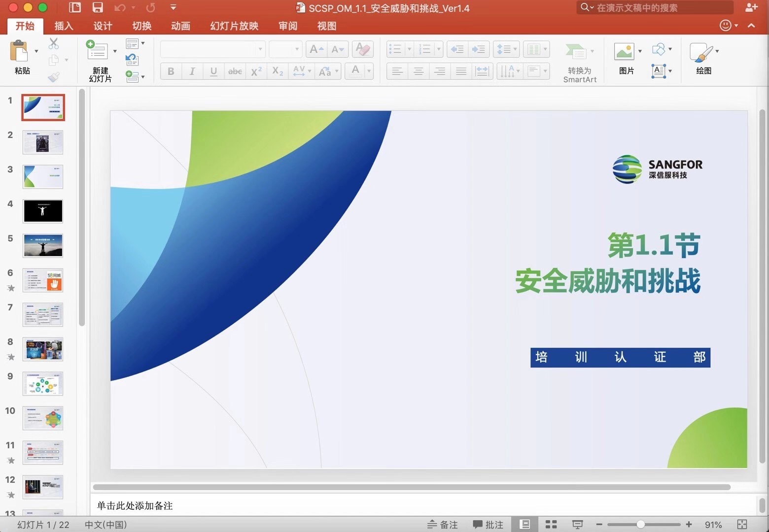Toggle Italic formatting
769x532 pixels.
click(192, 71)
